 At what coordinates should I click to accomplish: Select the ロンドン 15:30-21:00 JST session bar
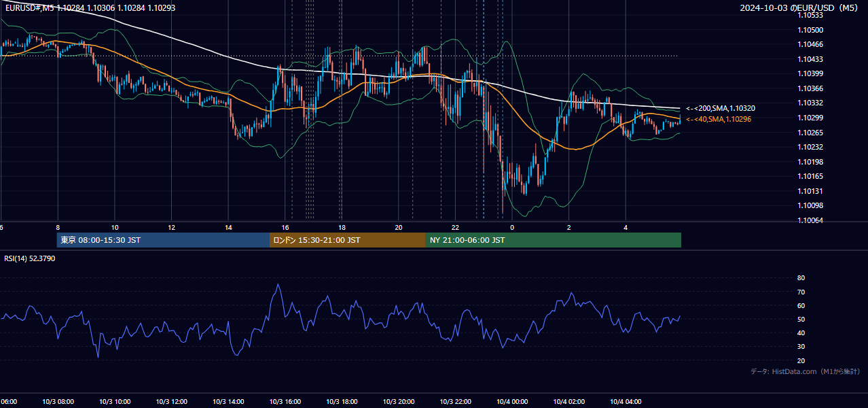click(x=348, y=240)
